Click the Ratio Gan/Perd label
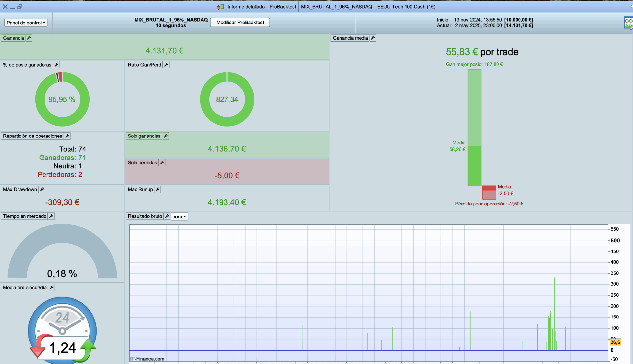The width and height of the screenshot is (633, 364). point(144,65)
